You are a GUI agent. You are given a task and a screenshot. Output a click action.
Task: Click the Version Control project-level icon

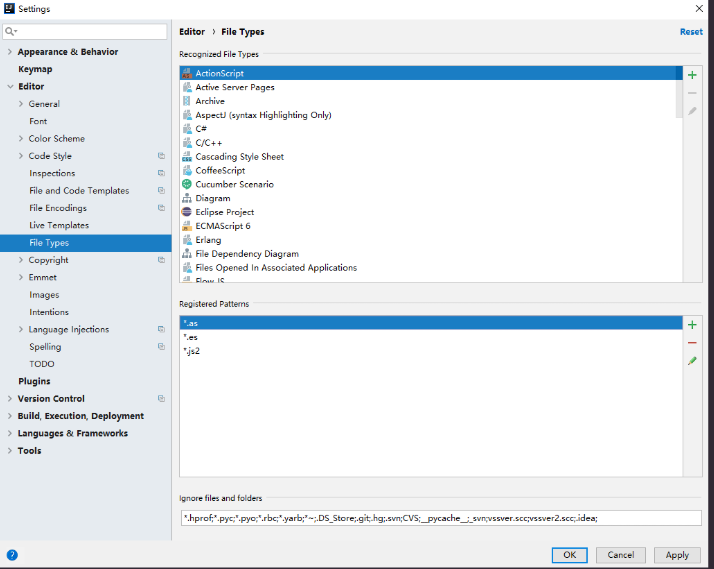[161, 398]
